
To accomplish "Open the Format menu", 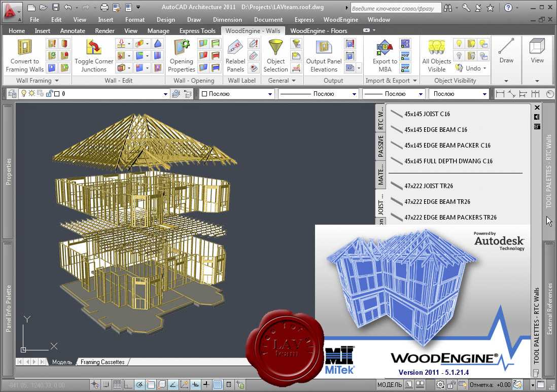I will (134, 20).
